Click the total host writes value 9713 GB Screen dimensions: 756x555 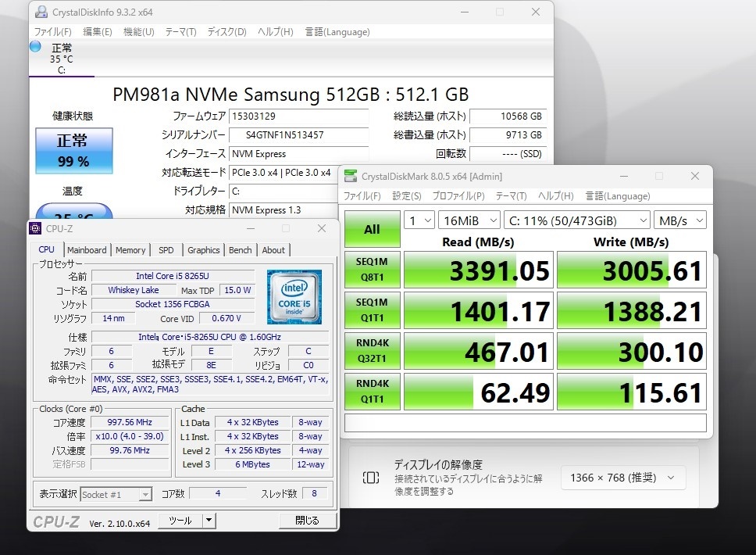(x=508, y=134)
